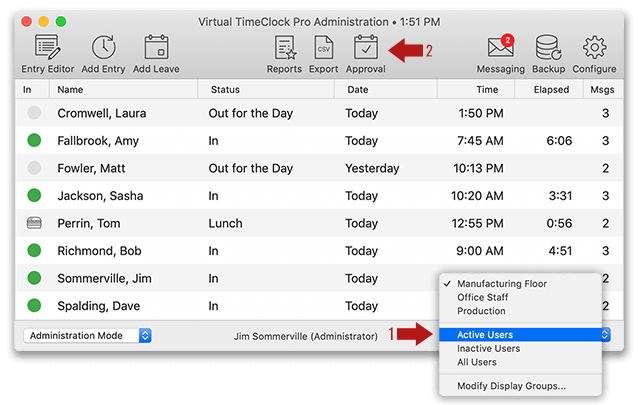Sort by the Time column header
Viewport: 638px width, 405px height.
tap(476, 90)
